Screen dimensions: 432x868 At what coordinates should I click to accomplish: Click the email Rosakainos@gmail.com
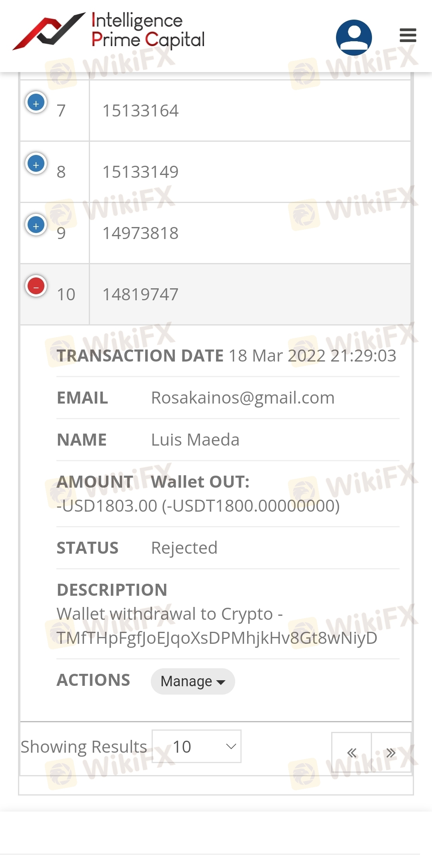(x=242, y=398)
